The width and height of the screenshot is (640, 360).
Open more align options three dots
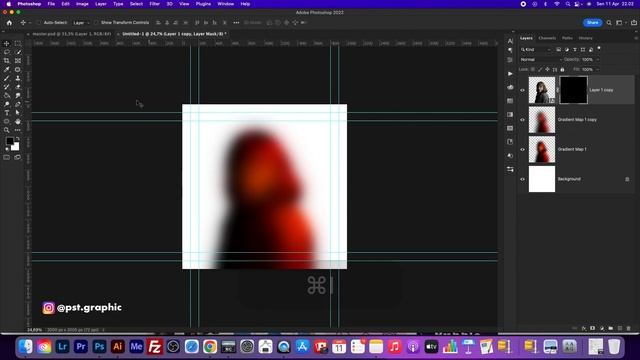(x=236, y=23)
